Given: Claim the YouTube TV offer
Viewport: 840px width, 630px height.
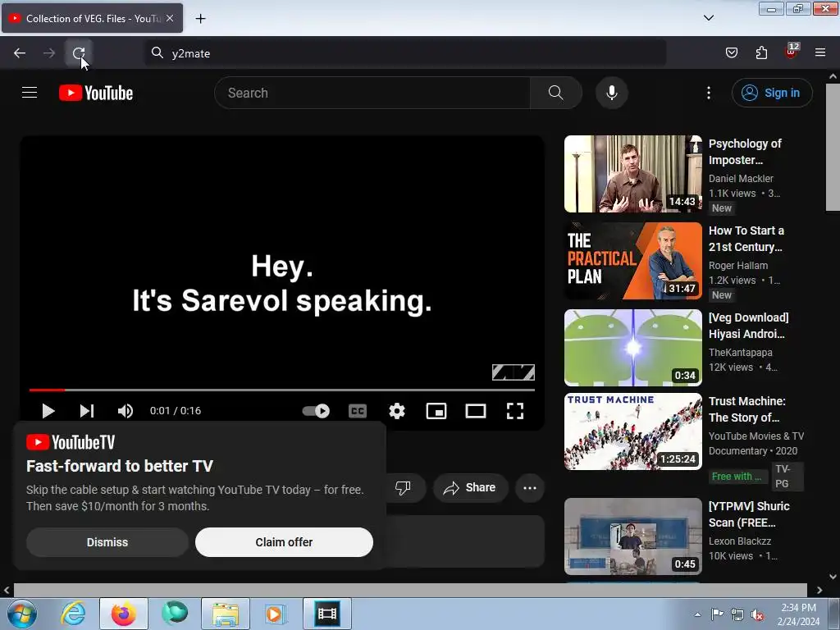Looking at the screenshot, I should tap(284, 542).
